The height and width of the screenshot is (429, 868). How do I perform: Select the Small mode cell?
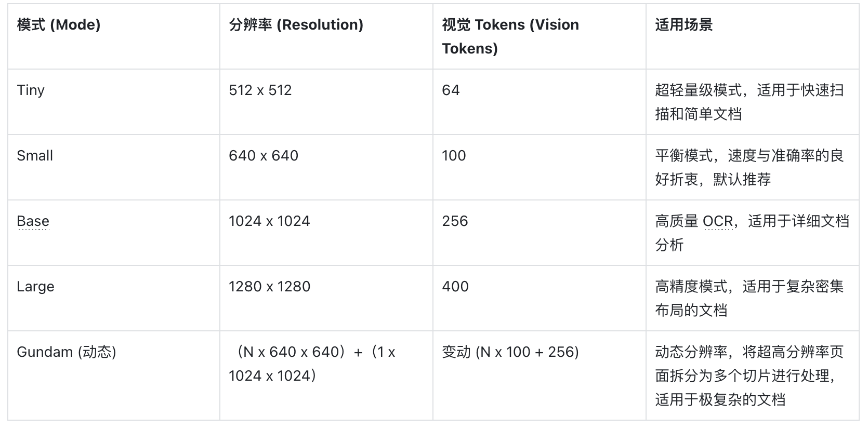35,156
